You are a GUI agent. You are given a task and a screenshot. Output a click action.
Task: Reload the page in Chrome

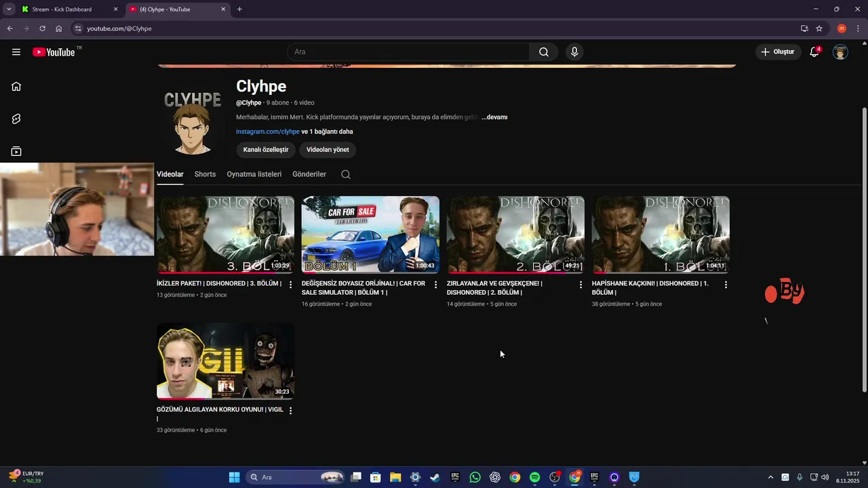(42, 28)
